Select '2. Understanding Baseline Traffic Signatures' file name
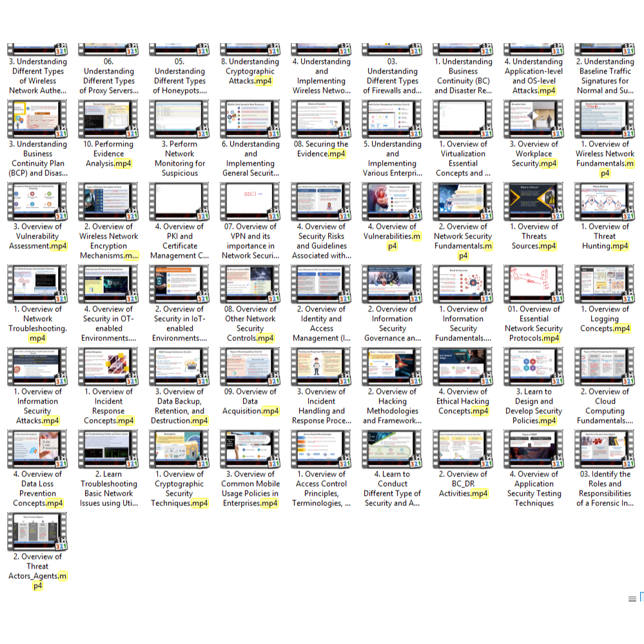 pyautogui.click(x=605, y=76)
